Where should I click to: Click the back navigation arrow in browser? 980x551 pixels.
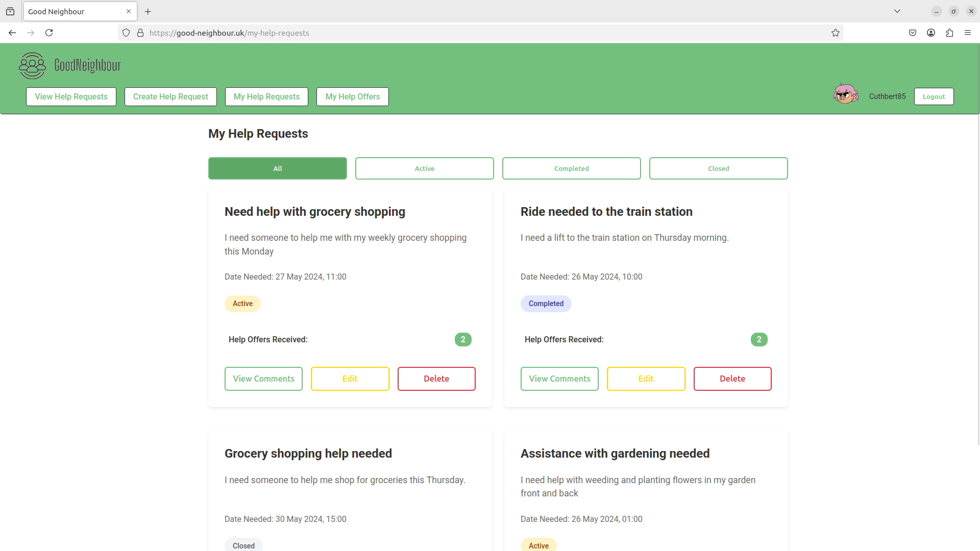(x=12, y=32)
